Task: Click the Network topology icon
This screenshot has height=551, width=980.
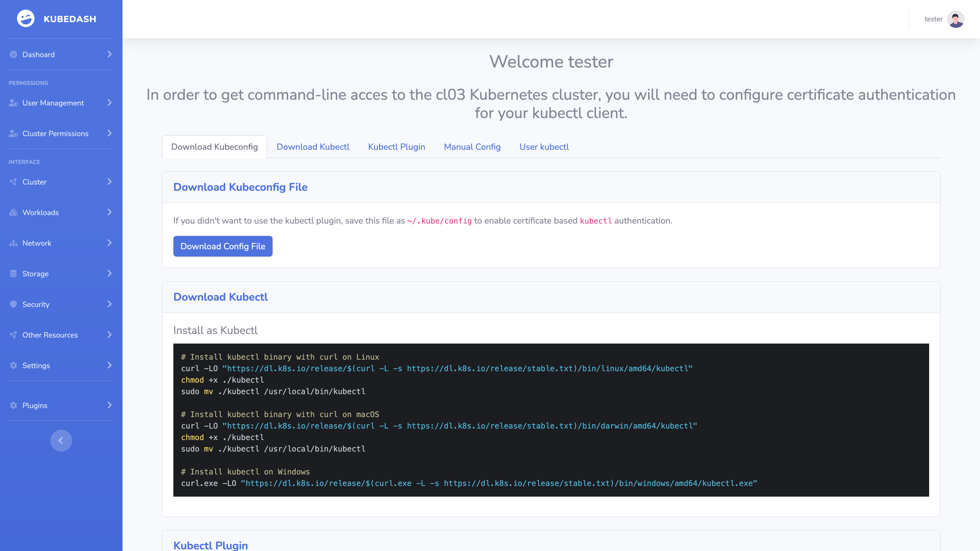Action: coord(13,243)
